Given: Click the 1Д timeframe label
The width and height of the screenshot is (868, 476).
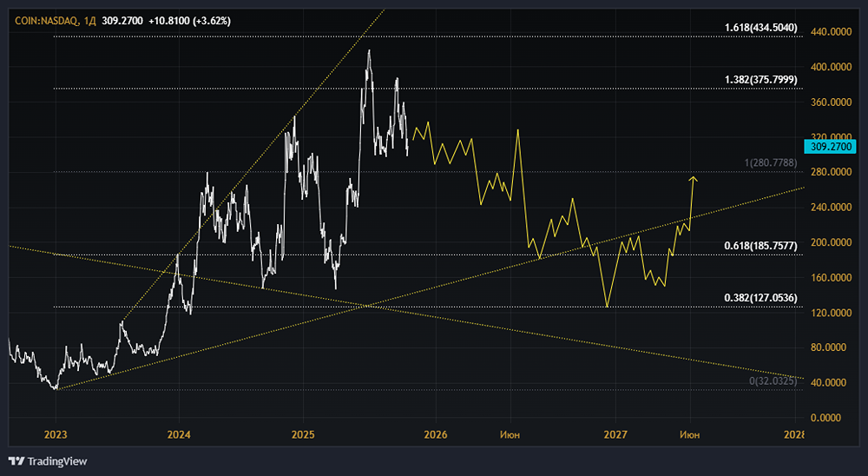Looking at the screenshot, I should tap(90, 21).
